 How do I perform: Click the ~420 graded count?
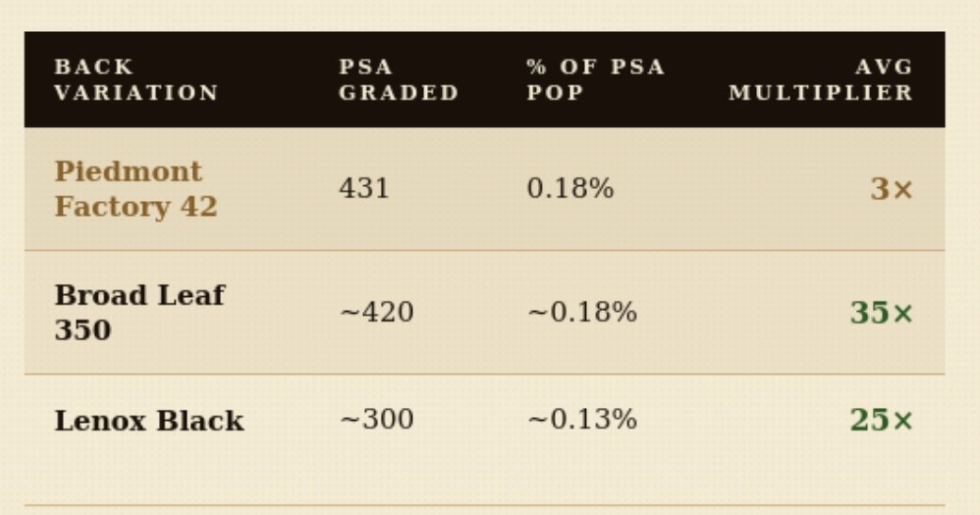pyautogui.click(x=376, y=312)
